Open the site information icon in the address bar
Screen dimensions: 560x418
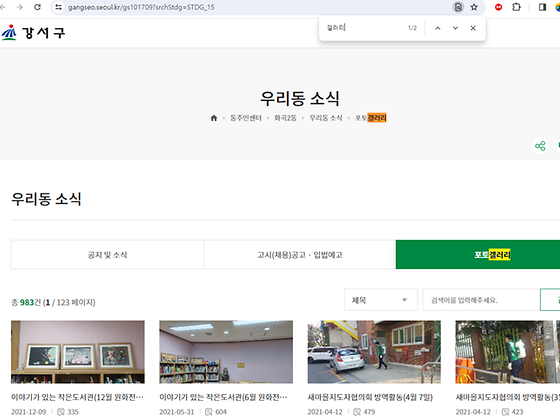pyautogui.click(x=59, y=7)
